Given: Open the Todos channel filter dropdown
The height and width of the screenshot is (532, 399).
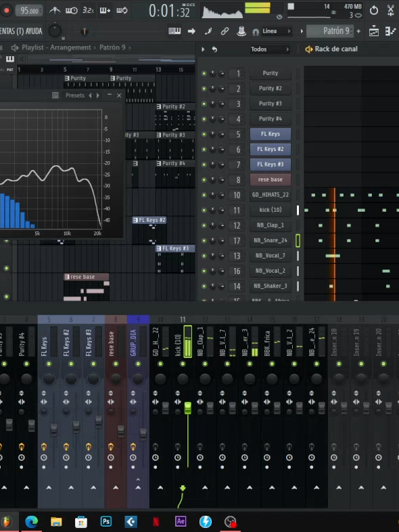Looking at the screenshot, I should click(x=270, y=49).
